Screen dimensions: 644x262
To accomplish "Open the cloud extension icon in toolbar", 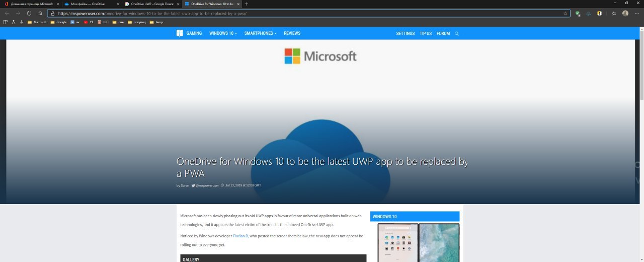I will coord(588,14).
